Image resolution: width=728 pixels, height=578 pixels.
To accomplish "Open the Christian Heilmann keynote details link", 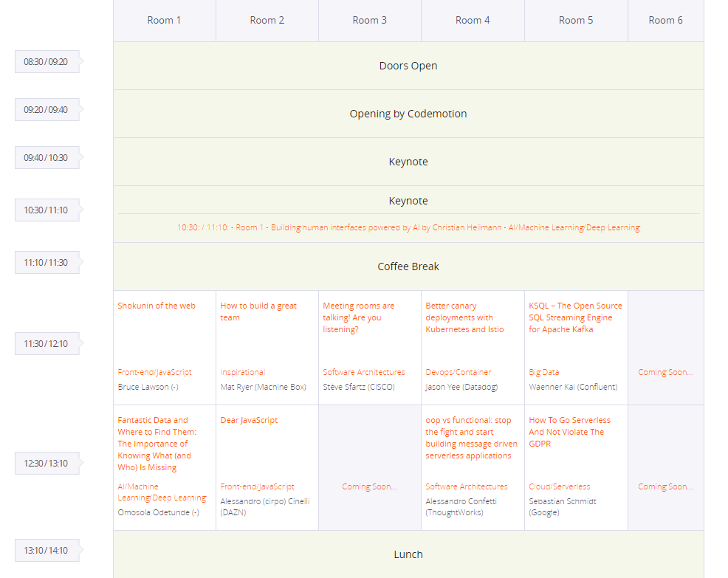I will [x=408, y=227].
